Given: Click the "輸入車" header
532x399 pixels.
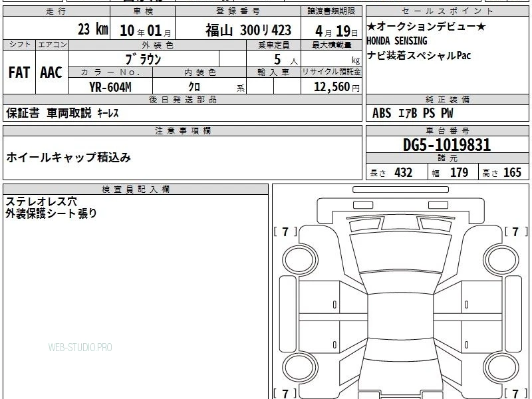Looking at the screenshot, I should tap(273, 72).
